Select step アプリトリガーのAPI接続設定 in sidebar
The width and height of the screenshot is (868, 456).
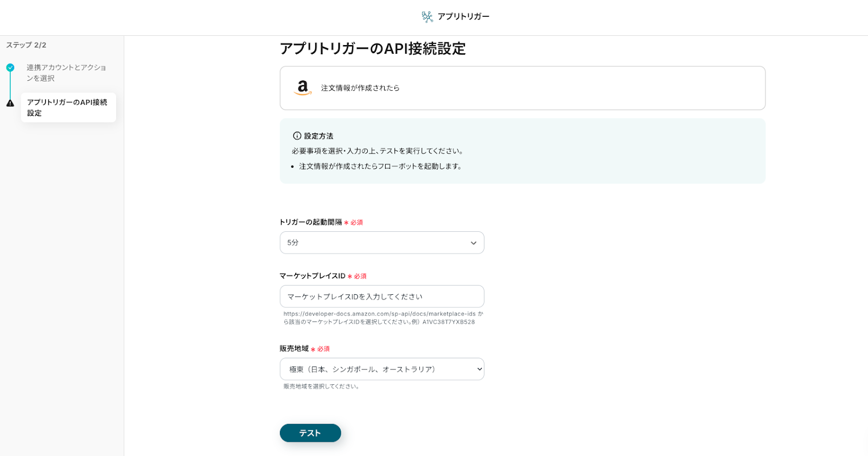pyautogui.click(x=68, y=107)
